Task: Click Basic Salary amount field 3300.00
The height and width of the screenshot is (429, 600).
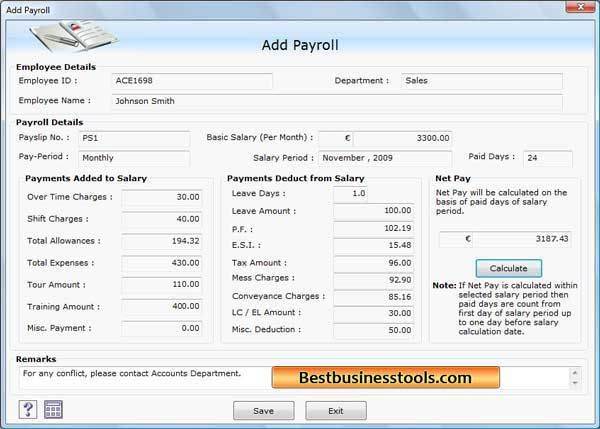Action: pyautogui.click(x=402, y=138)
